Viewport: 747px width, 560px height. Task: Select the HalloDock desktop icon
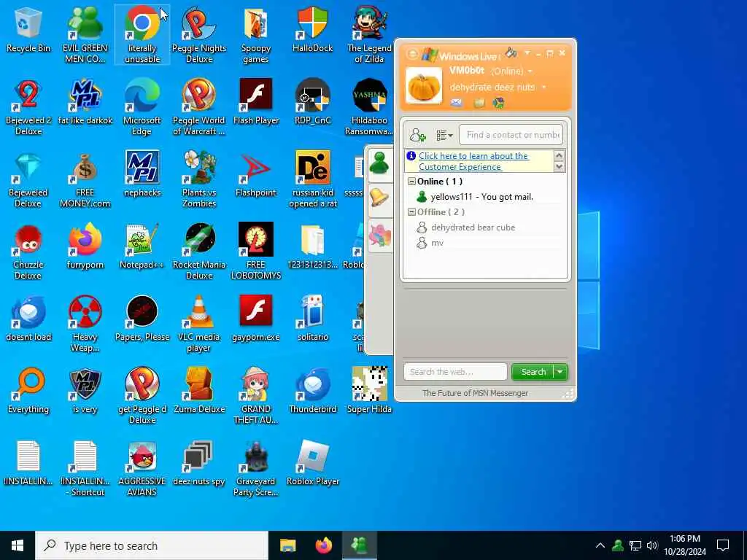312,31
